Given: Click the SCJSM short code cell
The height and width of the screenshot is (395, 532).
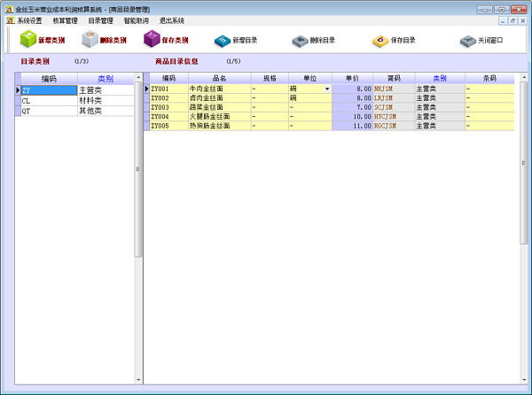Looking at the screenshot, I should (394, 107).
